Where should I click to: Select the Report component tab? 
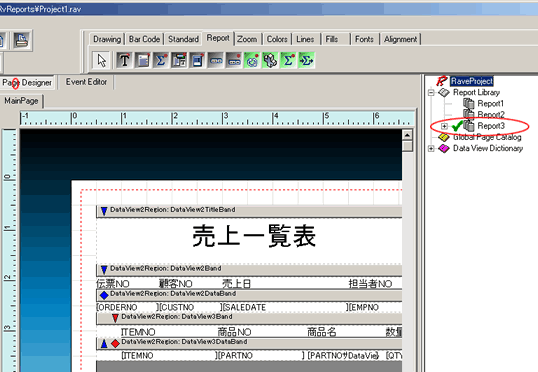[x=218, y=38]
